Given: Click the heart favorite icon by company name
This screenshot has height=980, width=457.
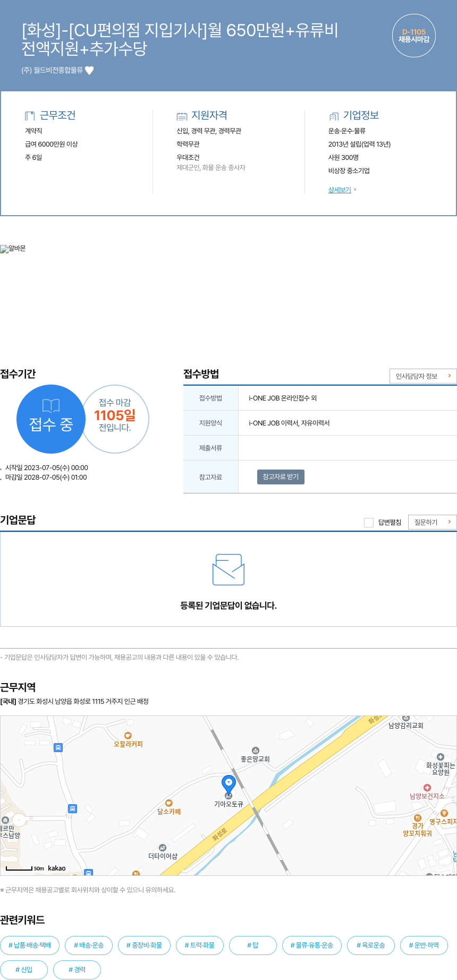Looking at the screenshot, I should 89,70.
